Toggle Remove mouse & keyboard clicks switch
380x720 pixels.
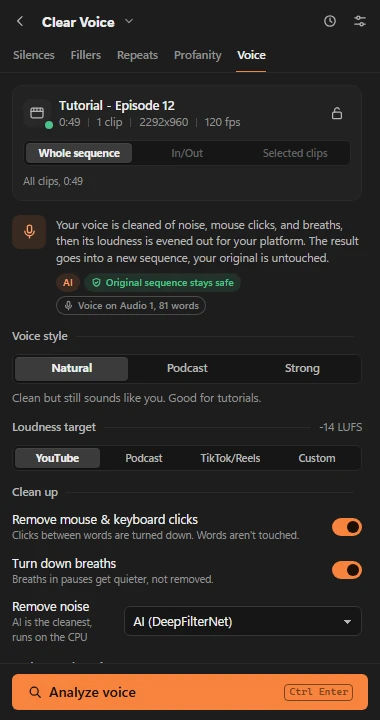tap(347, 527)
